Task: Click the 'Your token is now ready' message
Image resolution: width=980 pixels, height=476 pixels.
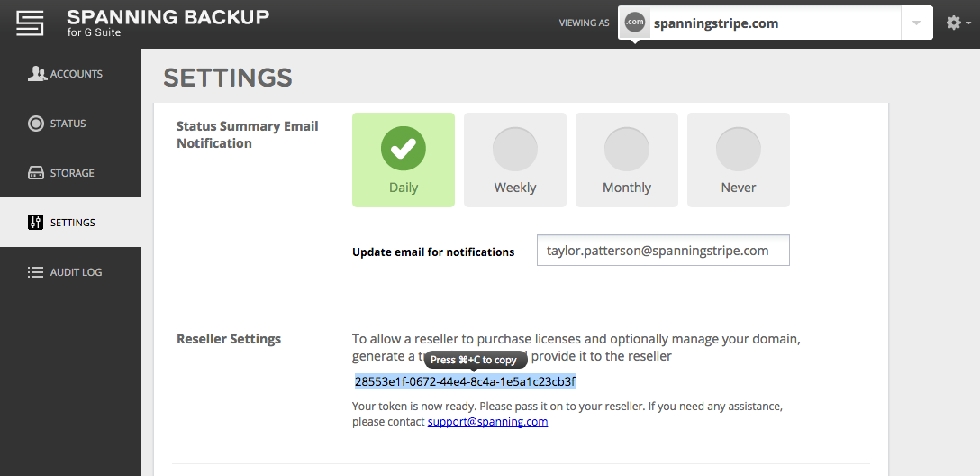Action: click(x=567, y=414)
